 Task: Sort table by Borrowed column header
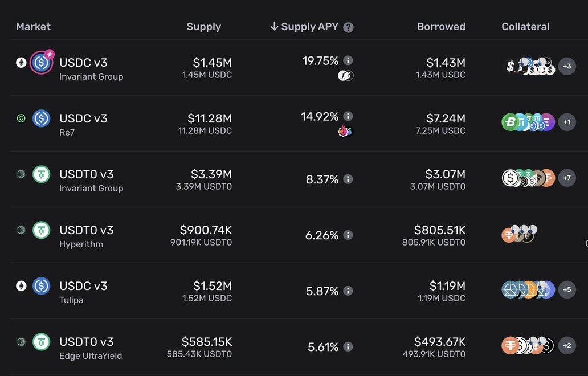click(441, 27)
